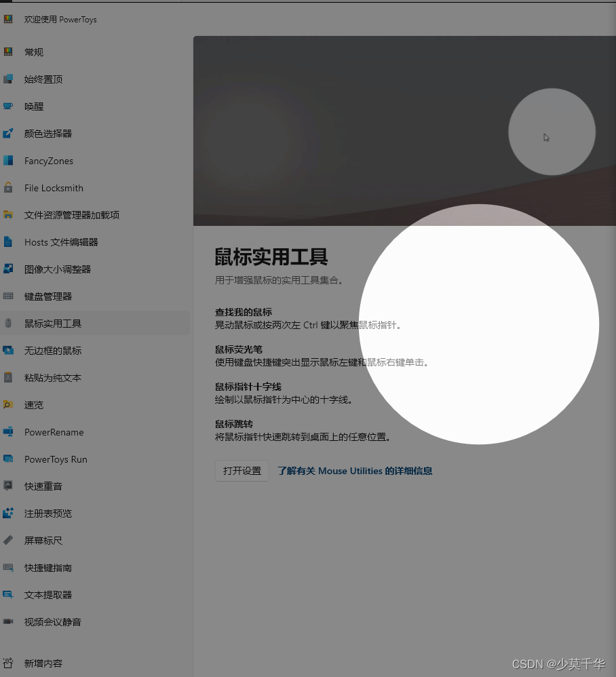Click the 新增内容 icon

click(x=7, y=663)
